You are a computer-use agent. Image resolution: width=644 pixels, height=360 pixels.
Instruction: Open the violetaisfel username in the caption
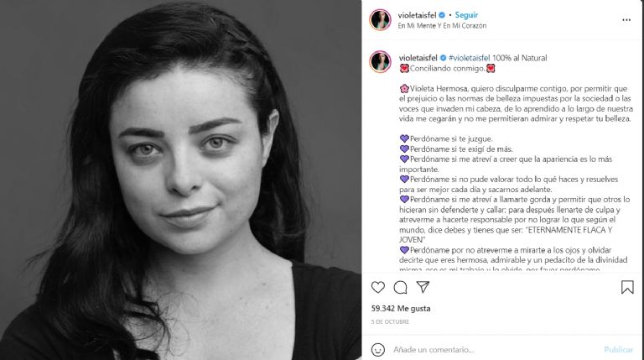coord(418,58)
